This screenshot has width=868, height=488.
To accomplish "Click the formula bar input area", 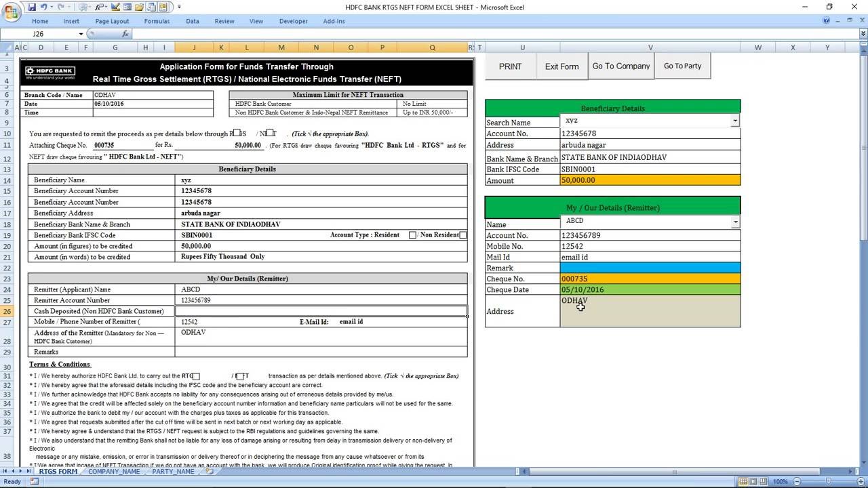I will [x=495, y=34].
